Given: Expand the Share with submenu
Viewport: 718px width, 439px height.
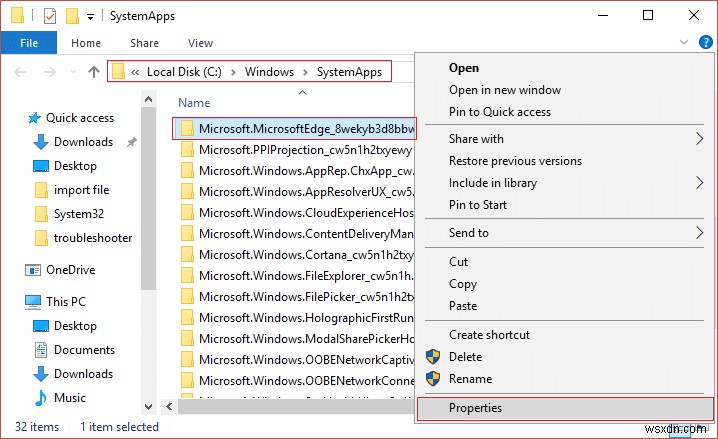Looking at the screenshot, I should (700, 139).
